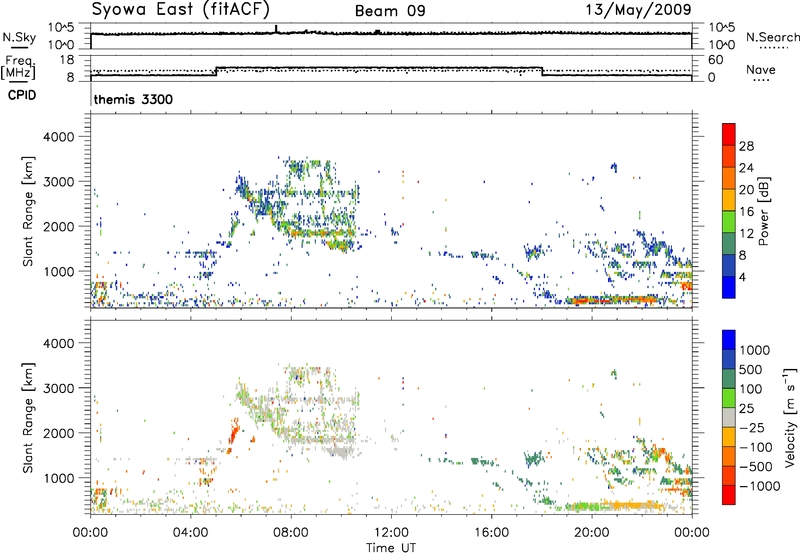Click the '4000' tick of the power panel

(x=58, y=137)
